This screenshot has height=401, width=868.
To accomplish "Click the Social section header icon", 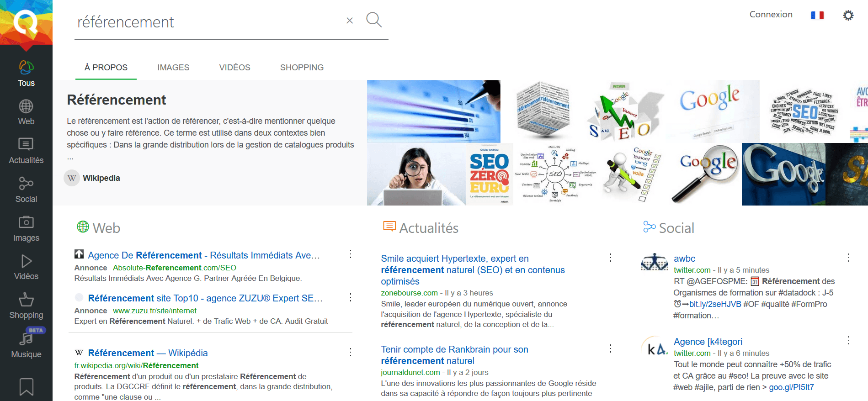I will click(x=649, y=227).
